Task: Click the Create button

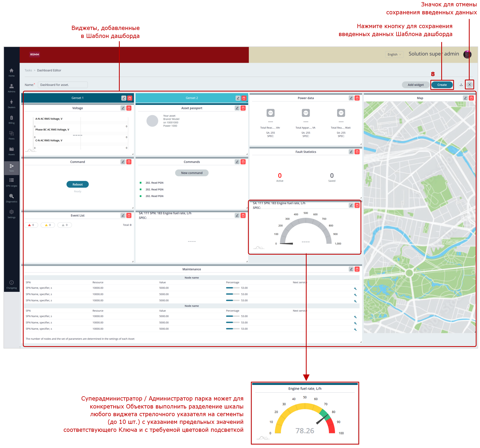Action: pyautogui.click(x=442, y=85)
